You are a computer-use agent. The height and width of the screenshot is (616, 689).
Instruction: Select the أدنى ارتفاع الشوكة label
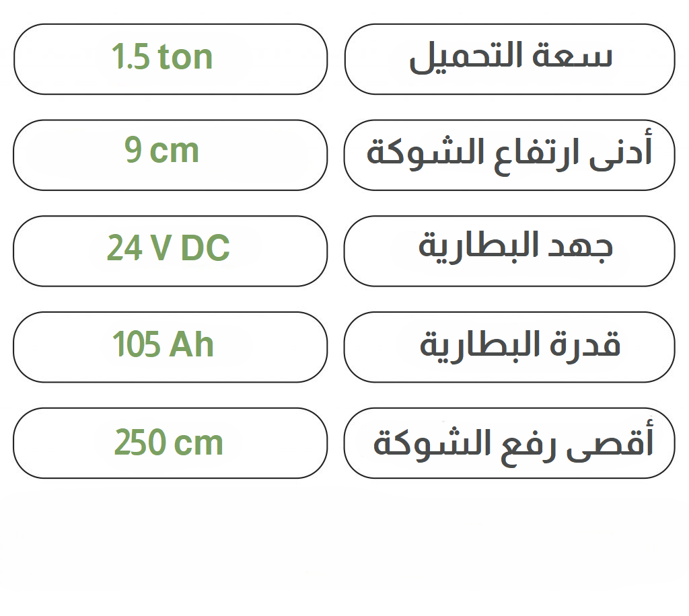pos(509,155)
